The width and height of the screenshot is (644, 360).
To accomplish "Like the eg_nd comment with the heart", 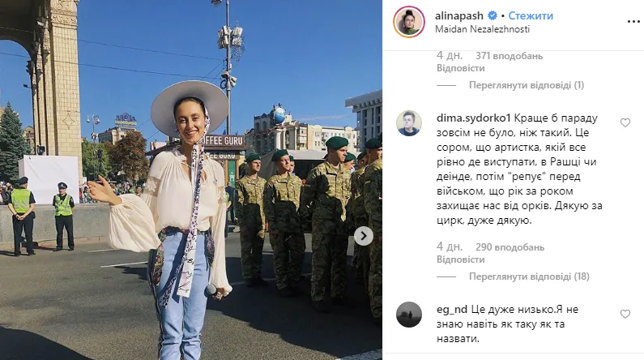I will pyautogui.click(x=625, y=314).
